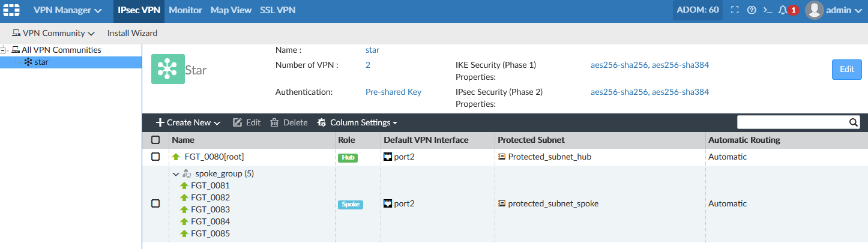868x249 pixels.
Task: Collapse the spoke_group expander
Action: tap(176, 174)
